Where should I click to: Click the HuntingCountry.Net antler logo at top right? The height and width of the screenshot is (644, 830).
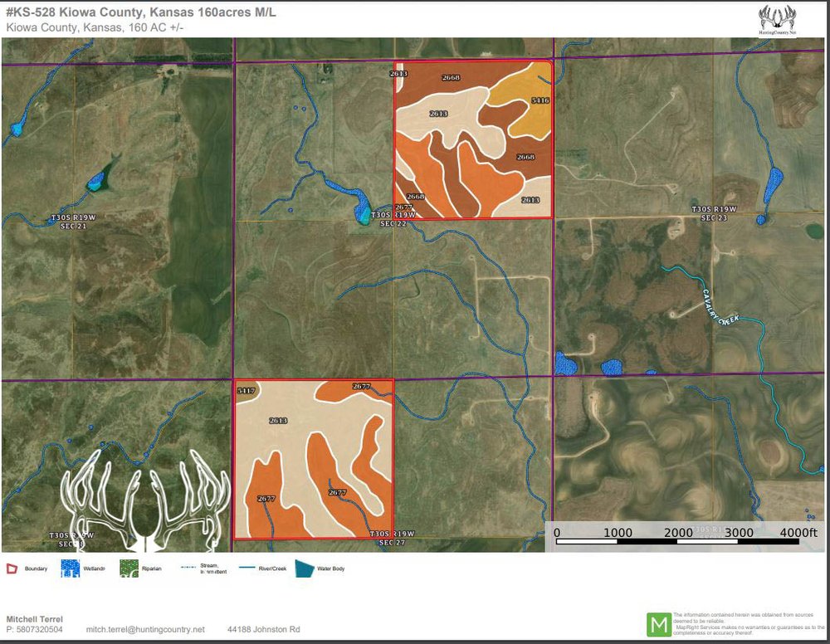click(779, 20)
